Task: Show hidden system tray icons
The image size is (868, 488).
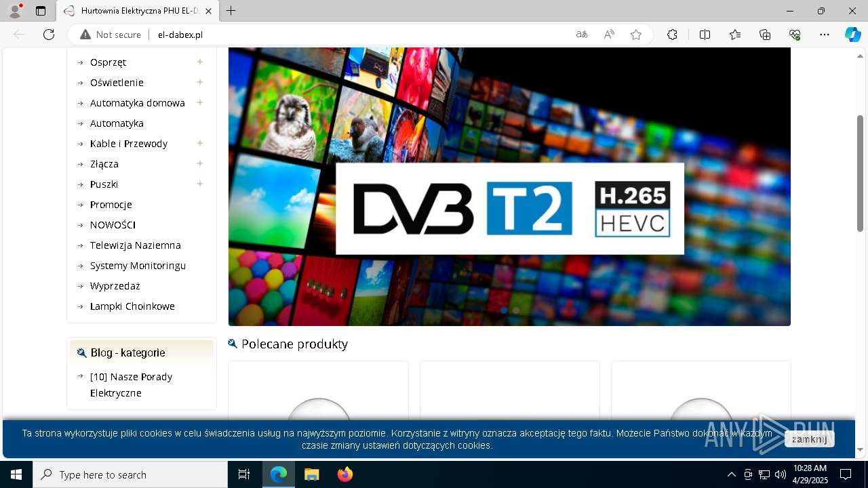Action: (x=731, y=474)
